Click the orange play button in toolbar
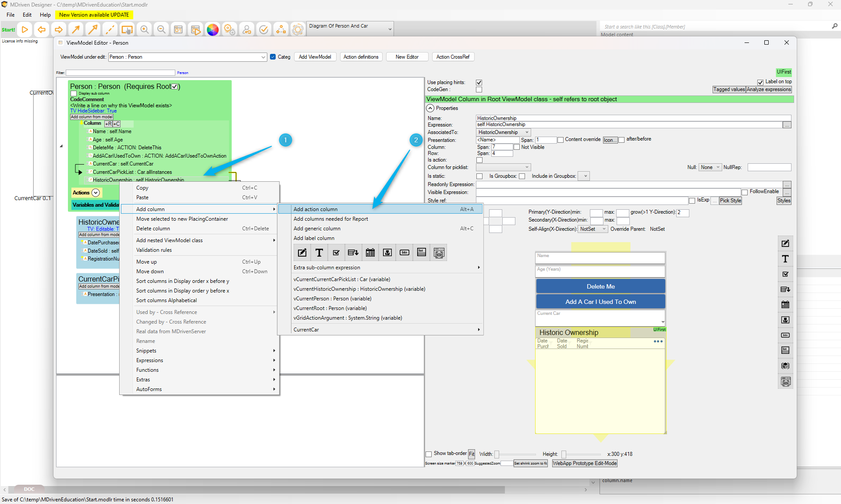 click(x=25, y=30)
